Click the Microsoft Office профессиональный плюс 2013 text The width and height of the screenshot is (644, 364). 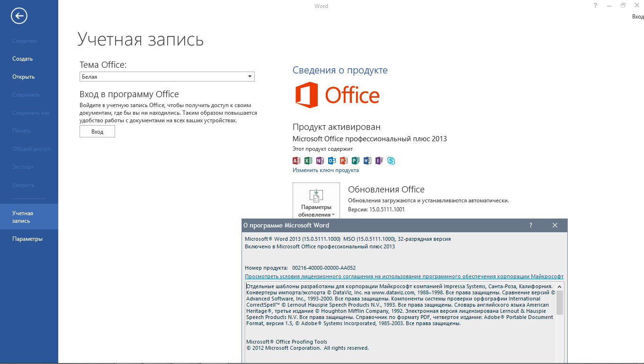pos(370,139)
